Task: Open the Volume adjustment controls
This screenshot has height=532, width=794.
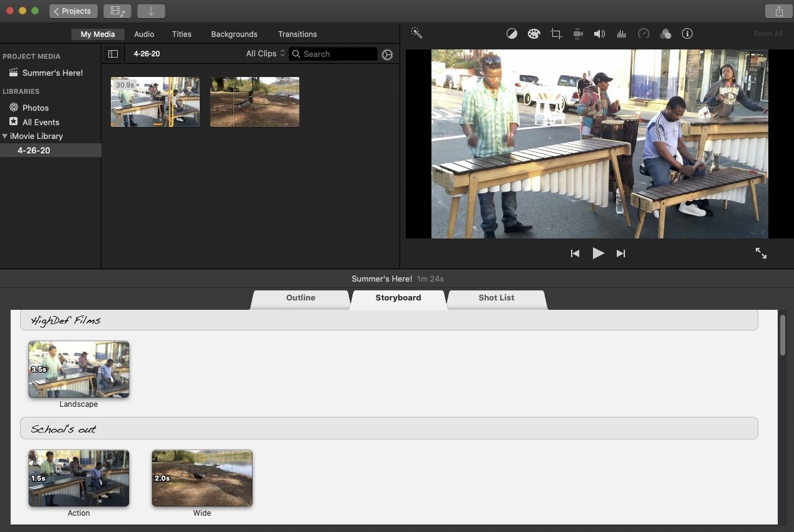Action: tap(599, 33)
